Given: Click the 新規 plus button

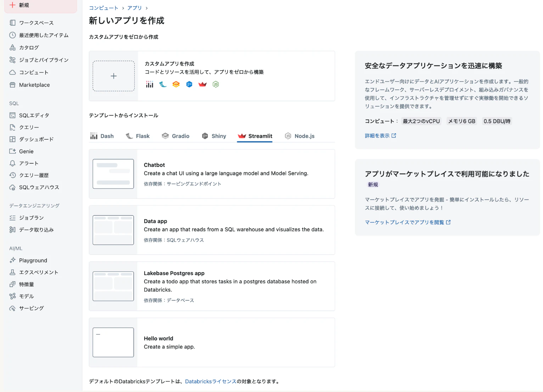Looking at the screenshot, I should pyautogui.click(x=40, y=5).
